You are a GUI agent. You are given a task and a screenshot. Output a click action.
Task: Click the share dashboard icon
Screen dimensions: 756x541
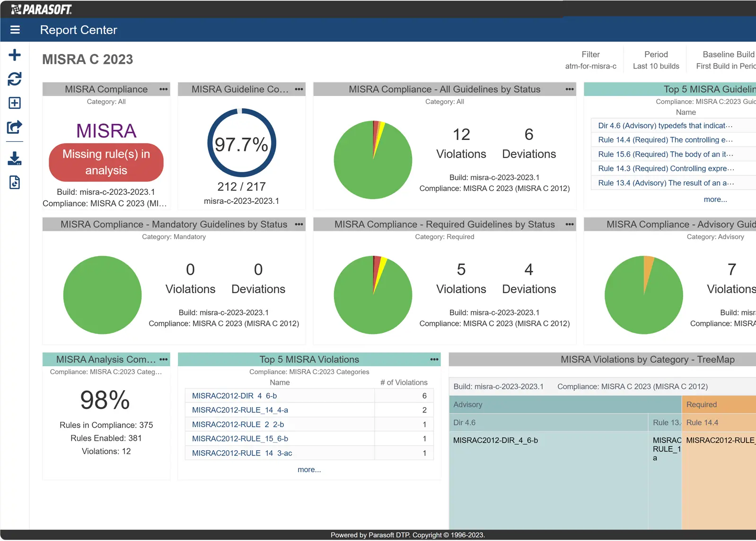coord(15,127)
